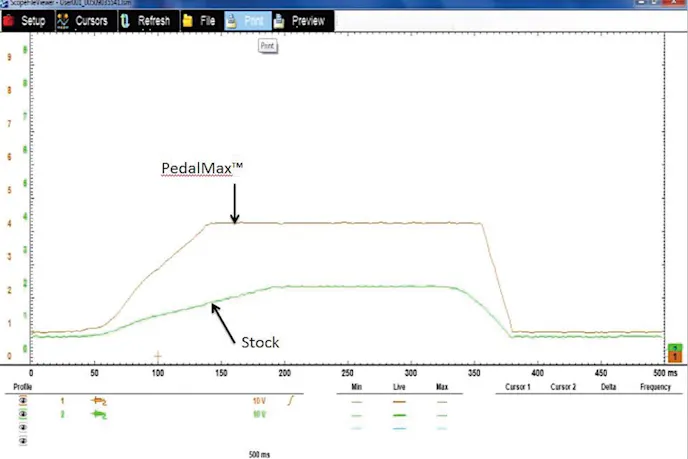Click the trigger slope icon beside 10 V
The width and height of the screenshot is (688, 459).
(291, 400)
